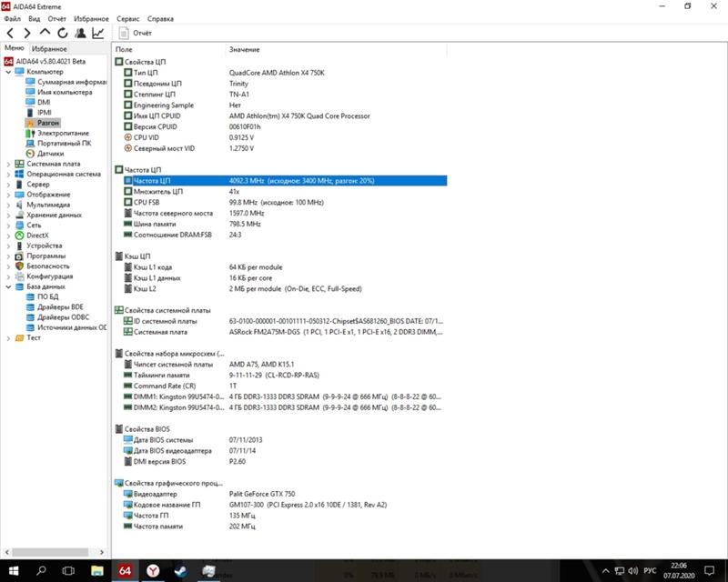Select the IPMI tree item
The width and height of the screenshot is (728, 582).
click(x=38, y=113)
